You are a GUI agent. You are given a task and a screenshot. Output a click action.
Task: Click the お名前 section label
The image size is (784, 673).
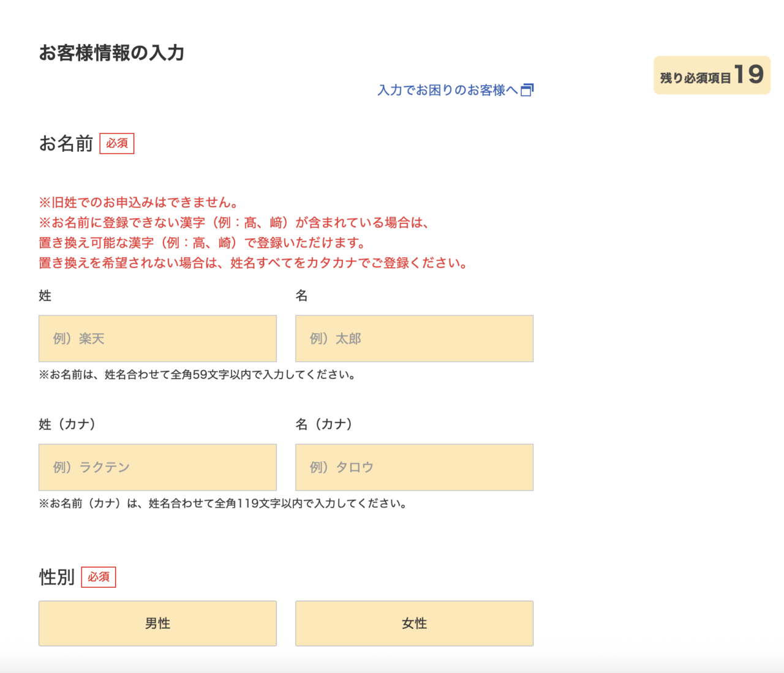67,143
